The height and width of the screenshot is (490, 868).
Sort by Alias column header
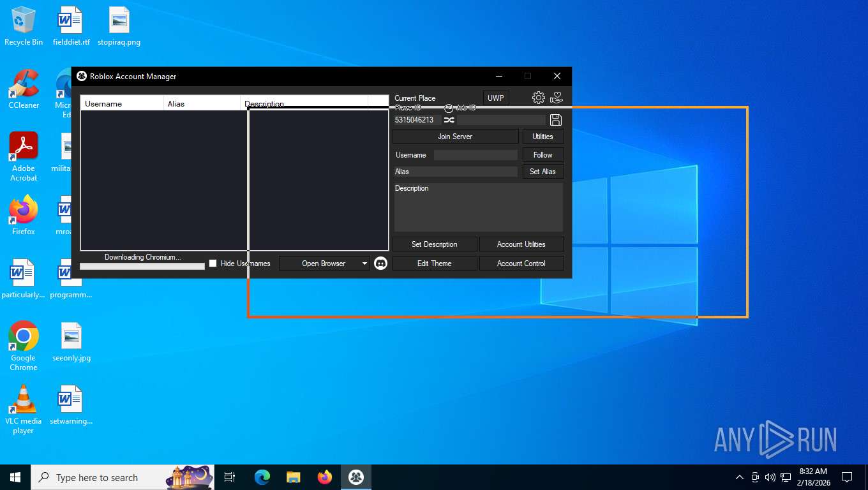pyautogui.click(x=202, y=103)
